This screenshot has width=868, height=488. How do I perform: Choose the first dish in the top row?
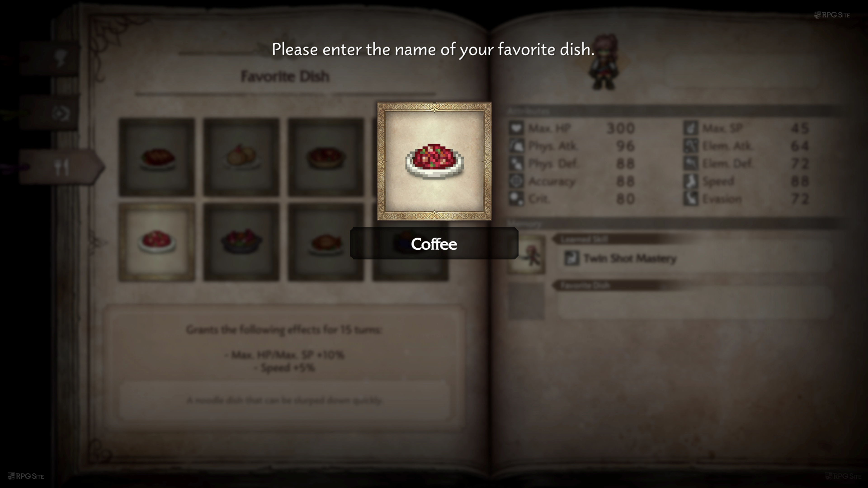[157, 157]
